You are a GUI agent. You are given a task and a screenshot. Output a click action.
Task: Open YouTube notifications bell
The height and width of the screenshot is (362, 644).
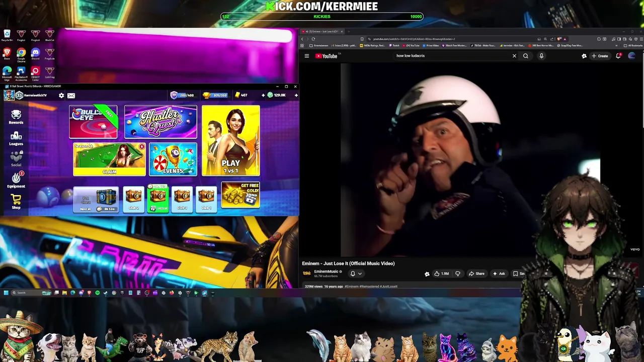[618, 56]
